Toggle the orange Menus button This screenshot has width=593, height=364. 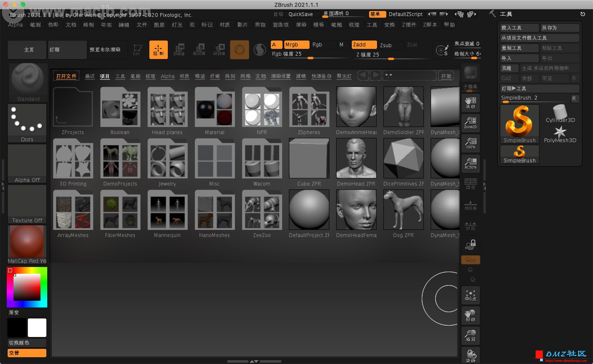(x=377, y=14)
